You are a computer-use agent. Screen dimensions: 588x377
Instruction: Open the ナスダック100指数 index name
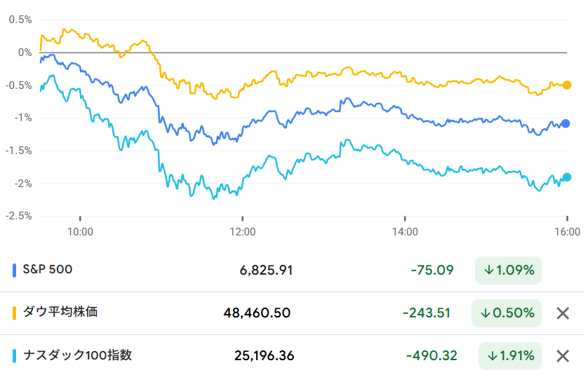click(77, 355)
